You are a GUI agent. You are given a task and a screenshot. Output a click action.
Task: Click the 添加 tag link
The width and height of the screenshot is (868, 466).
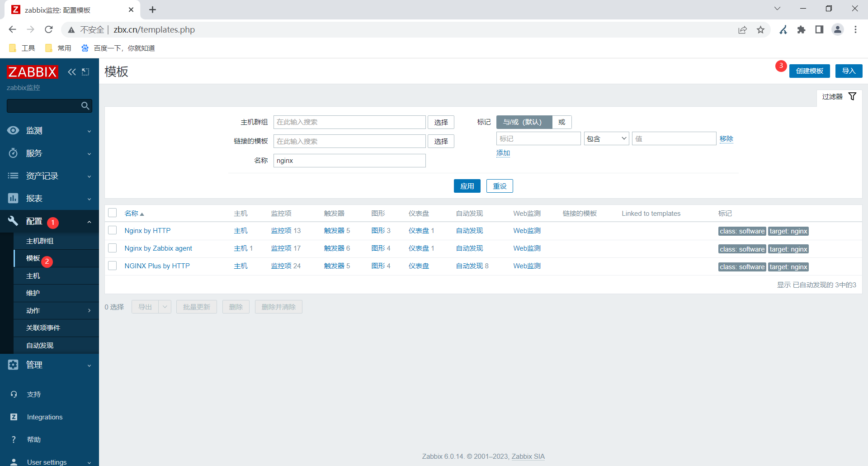tap(503, 153)
